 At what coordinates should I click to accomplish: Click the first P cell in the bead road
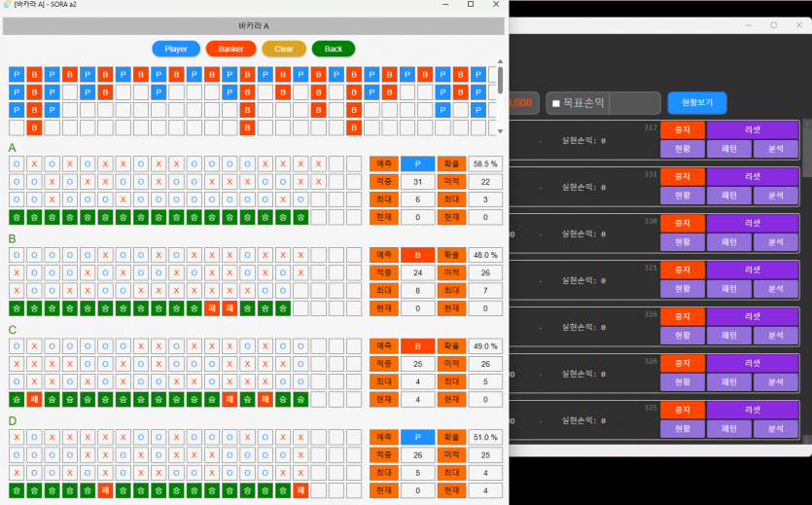pos(17,75)
